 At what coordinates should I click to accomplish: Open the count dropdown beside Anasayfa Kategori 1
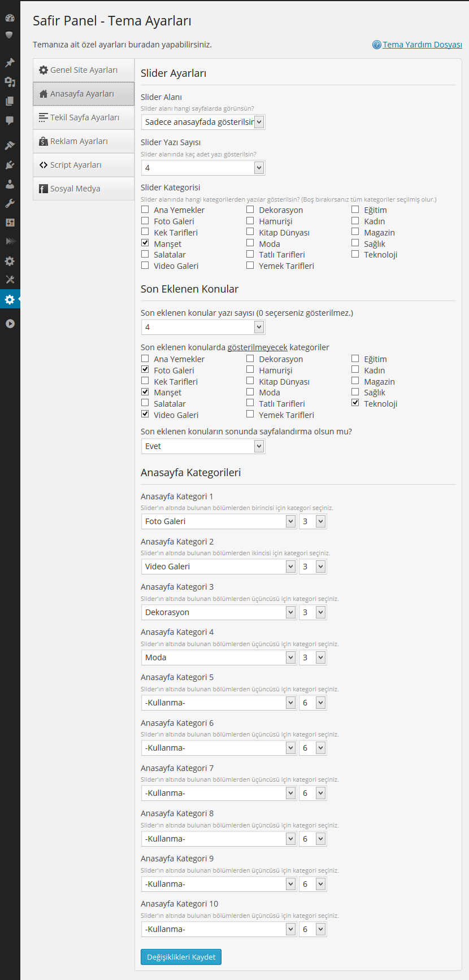[312, 521]
